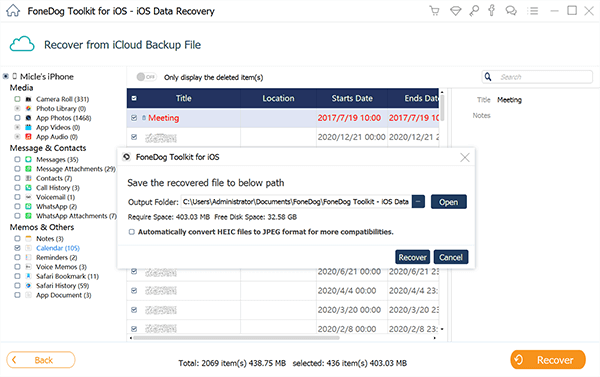The height and width of the screenshot is (377, 600).
Task: Click the Back button
Action: [x=41, y=360]
